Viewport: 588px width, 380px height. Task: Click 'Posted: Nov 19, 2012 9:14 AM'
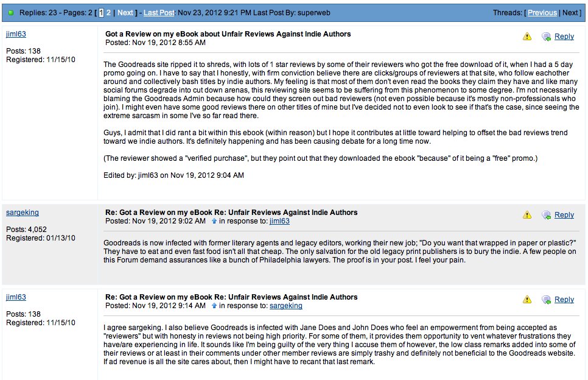[155, 306]
